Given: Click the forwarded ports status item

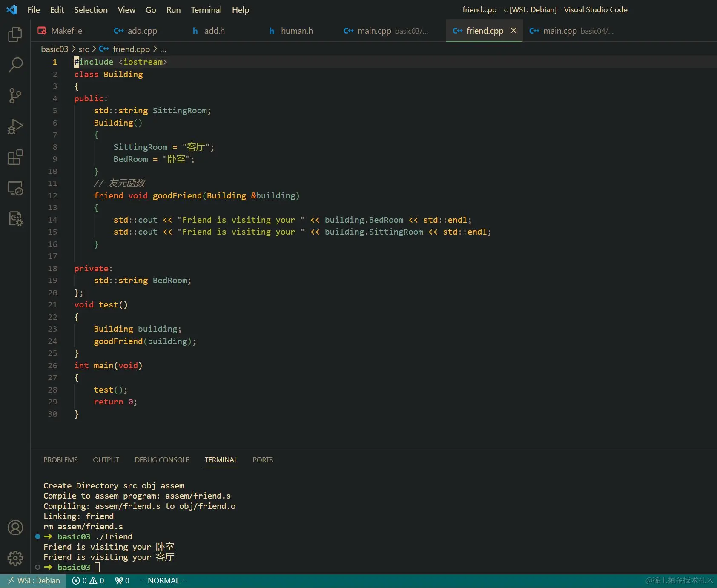Looking at the screenshot, I should point(122,581).
